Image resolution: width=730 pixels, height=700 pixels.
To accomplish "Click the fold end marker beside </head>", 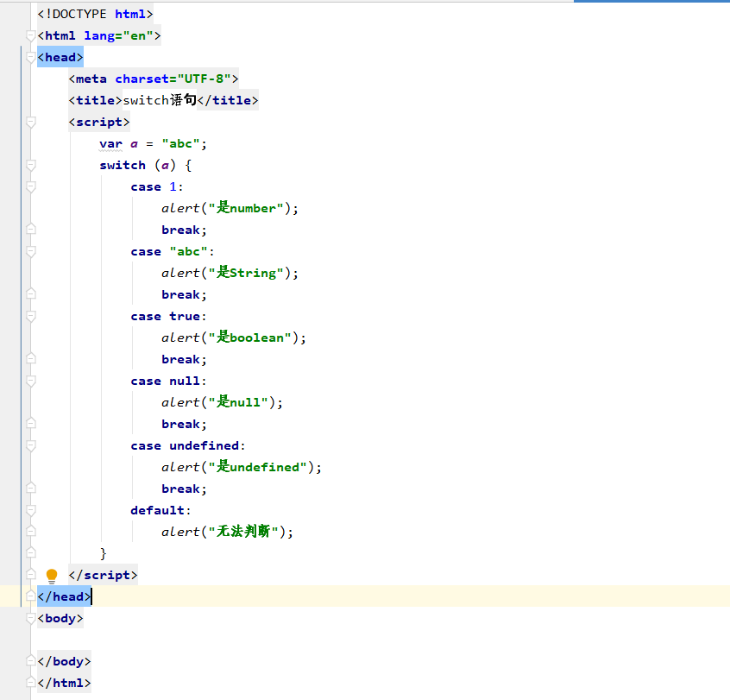I will pyautogui.click(x=31, y=596).
